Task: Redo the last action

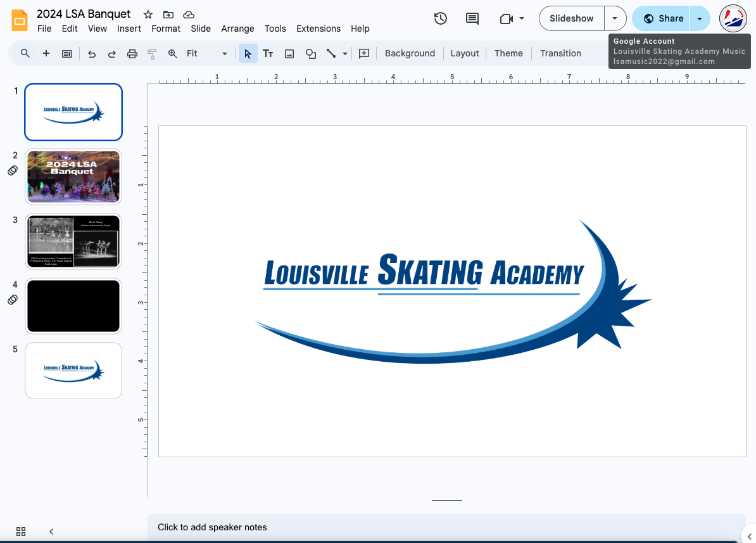Action: coord(111,54)
